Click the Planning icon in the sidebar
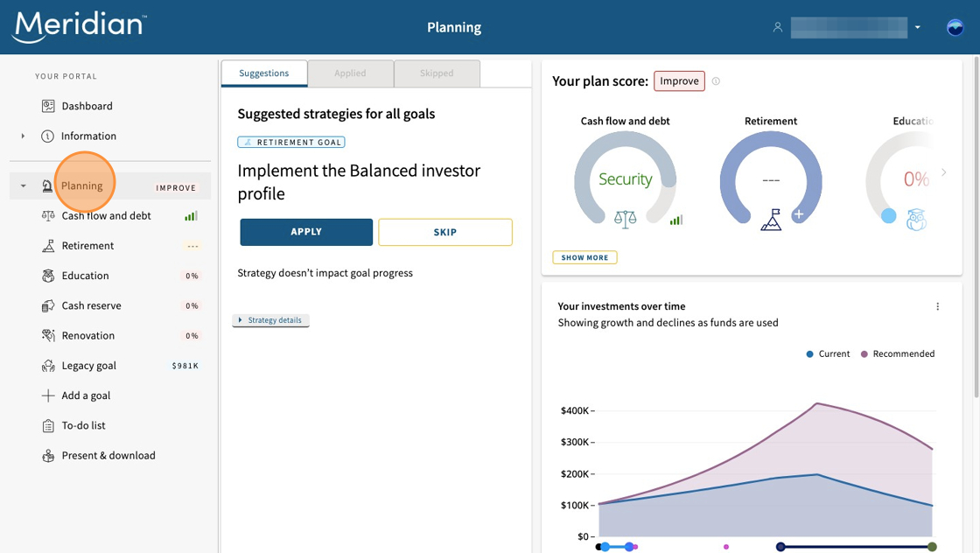The image size is (980, 553). [47, 186]
